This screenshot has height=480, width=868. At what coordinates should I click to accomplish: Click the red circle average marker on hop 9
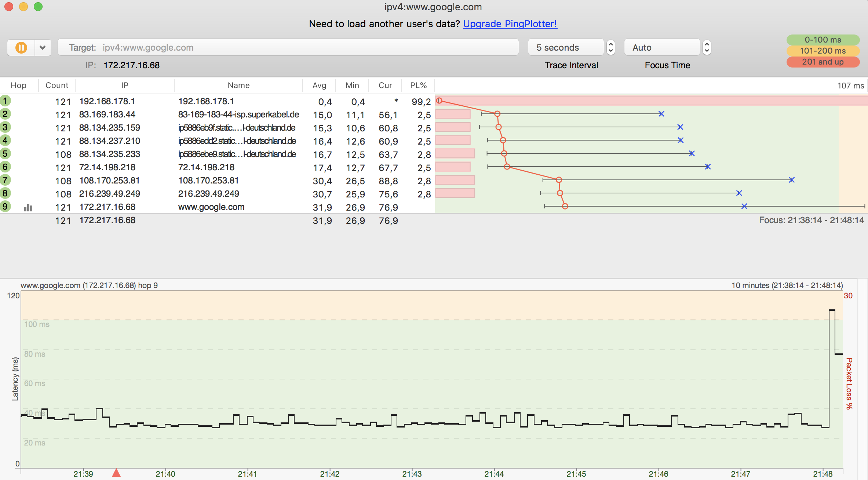point(565,206)
